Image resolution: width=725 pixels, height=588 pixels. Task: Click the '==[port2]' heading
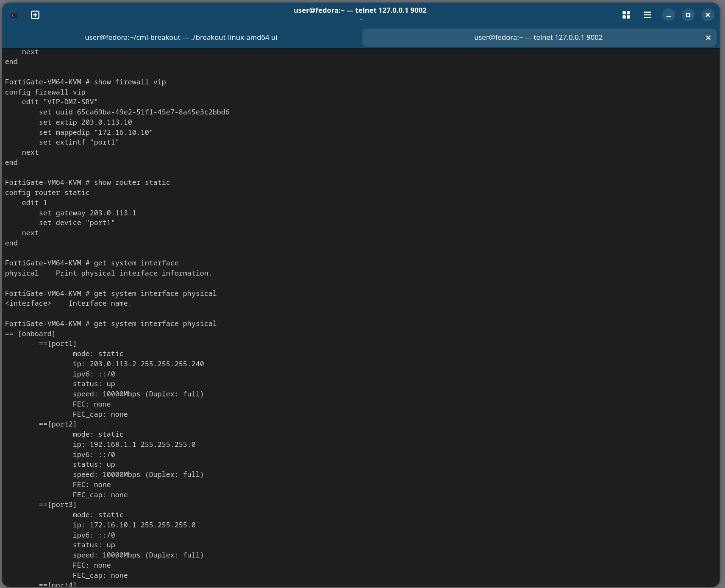58,424
